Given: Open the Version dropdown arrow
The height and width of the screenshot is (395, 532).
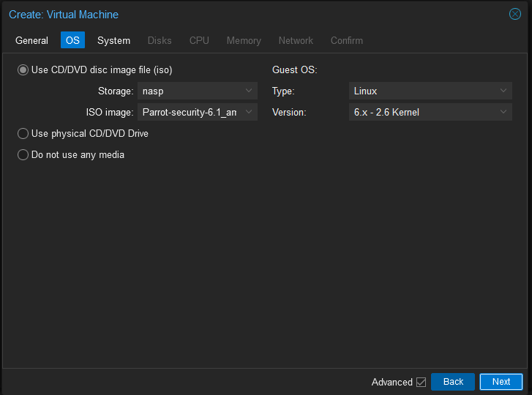Looking at the screenshot, I should [503, 112].
